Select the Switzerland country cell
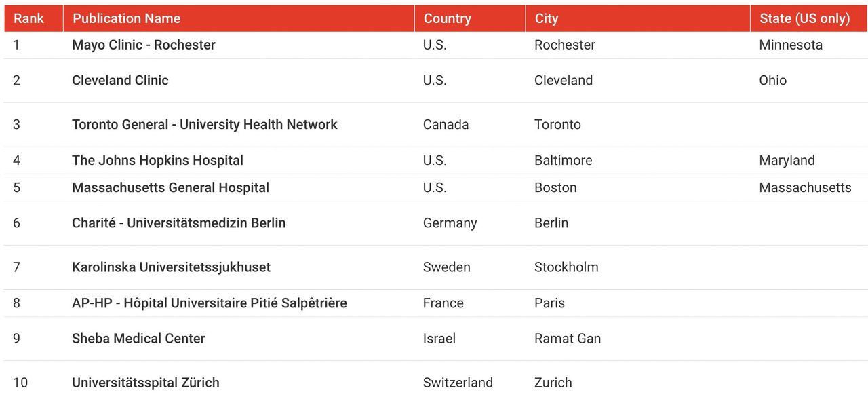The image size is (868, 403). (458, 382)
